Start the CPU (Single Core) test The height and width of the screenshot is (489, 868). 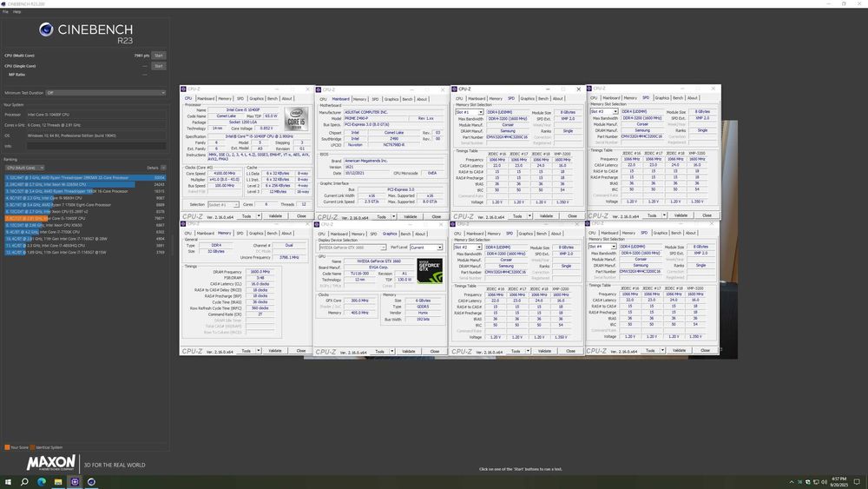tap(159, 66)
